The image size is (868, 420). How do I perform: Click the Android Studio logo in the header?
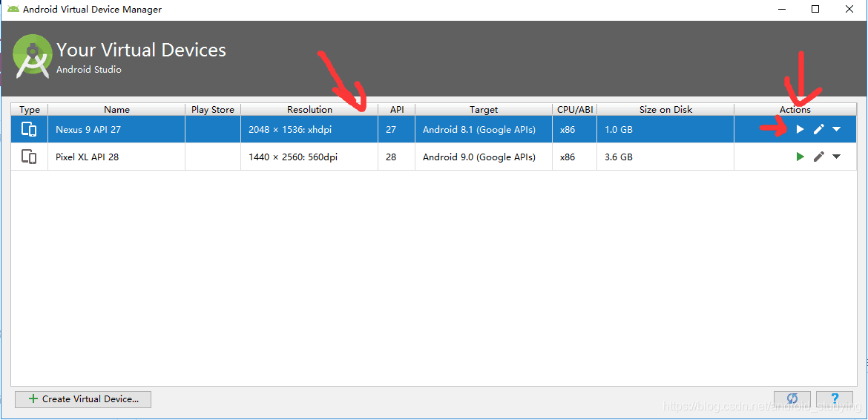33,56
